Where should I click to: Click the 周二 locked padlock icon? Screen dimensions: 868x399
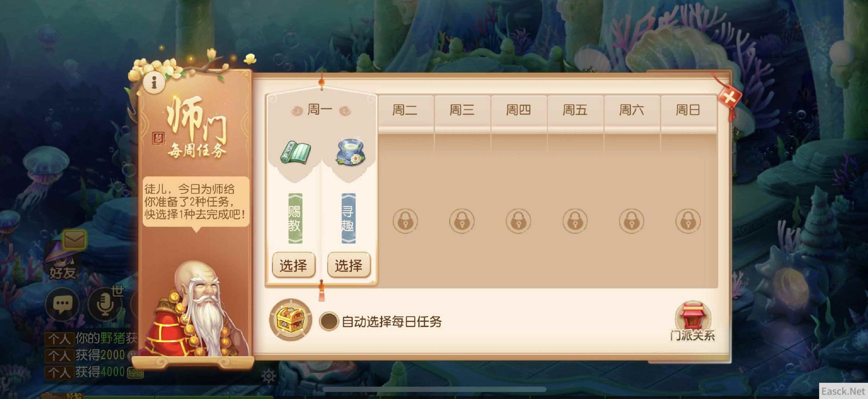click(x=405, y=221)
